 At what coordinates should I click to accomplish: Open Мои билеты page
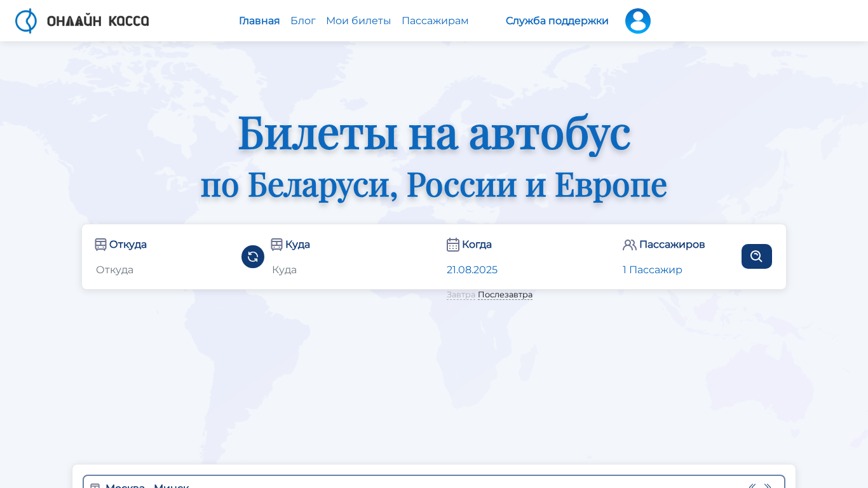click(x=358, y=21)
